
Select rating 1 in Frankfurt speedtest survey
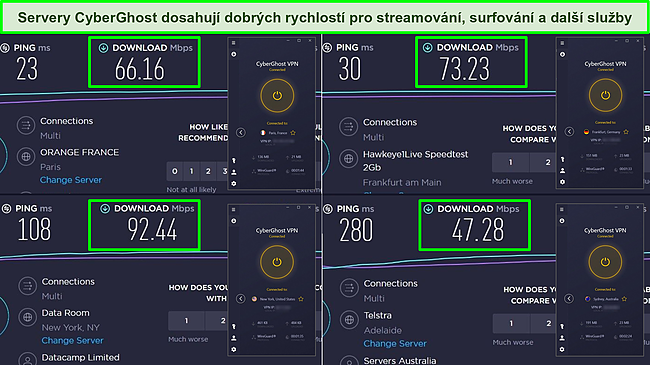[x=510, y=162]
